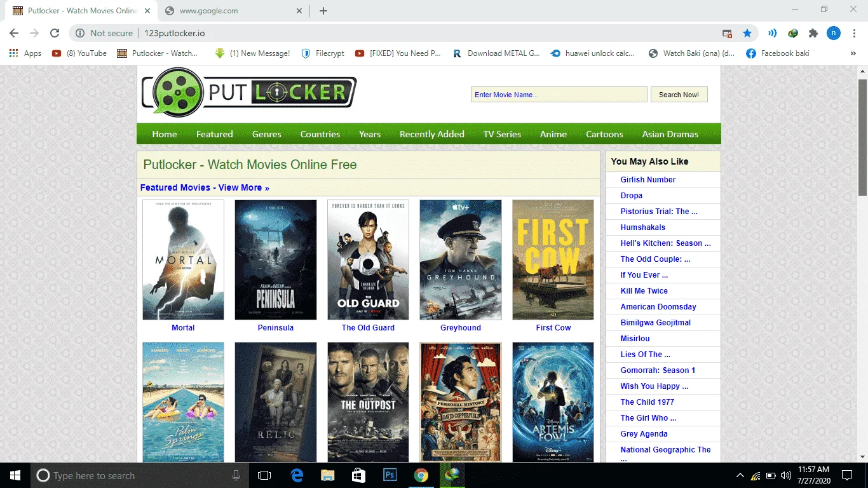Image resolution: width=868 pixels, height=488 pixels.
Task: Open Gomorrah: Season 1 sidebar link
Action: tap(658, 370)
